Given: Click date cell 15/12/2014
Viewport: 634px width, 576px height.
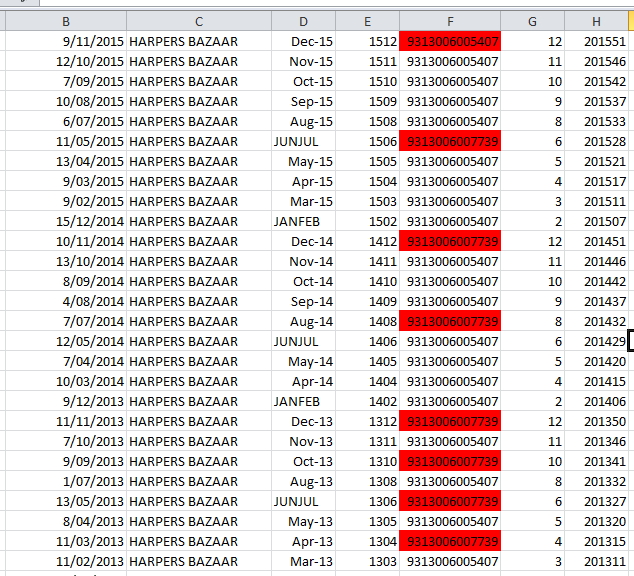Looking at the screenshot, I should coord(66,222).
